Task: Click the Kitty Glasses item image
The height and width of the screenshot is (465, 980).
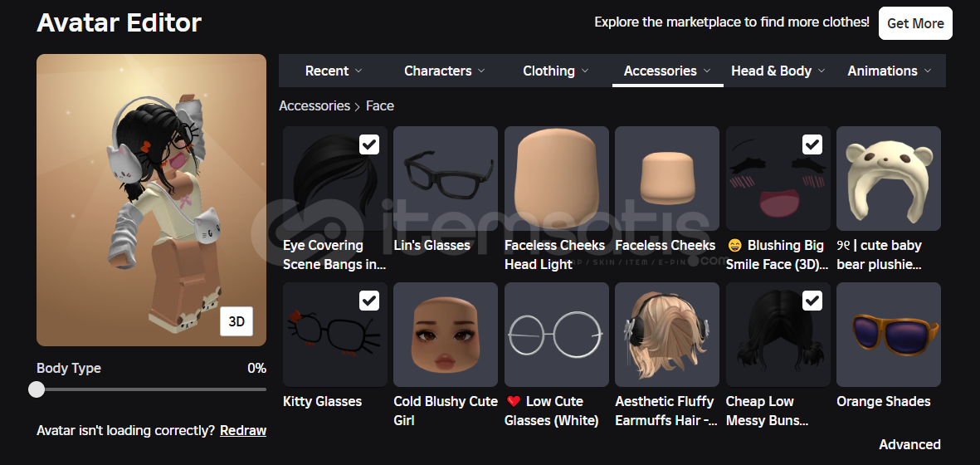Action: tap(335, 335)
